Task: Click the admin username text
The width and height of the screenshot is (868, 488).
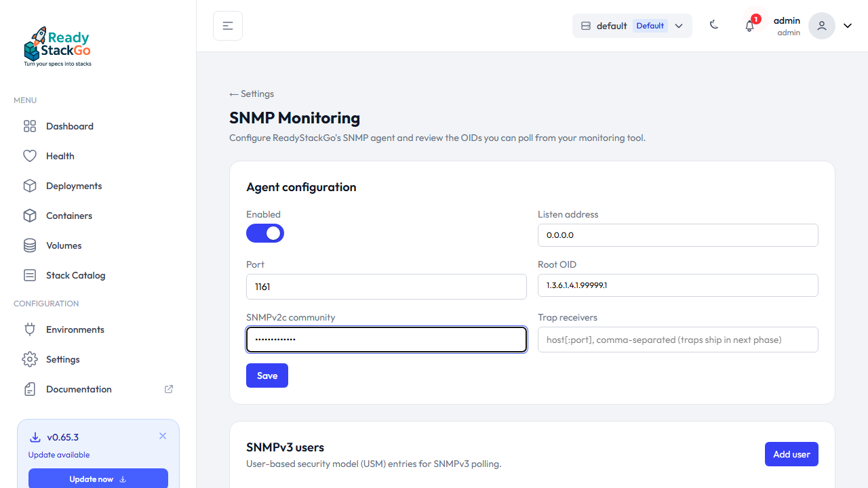Action: [787, 20]
